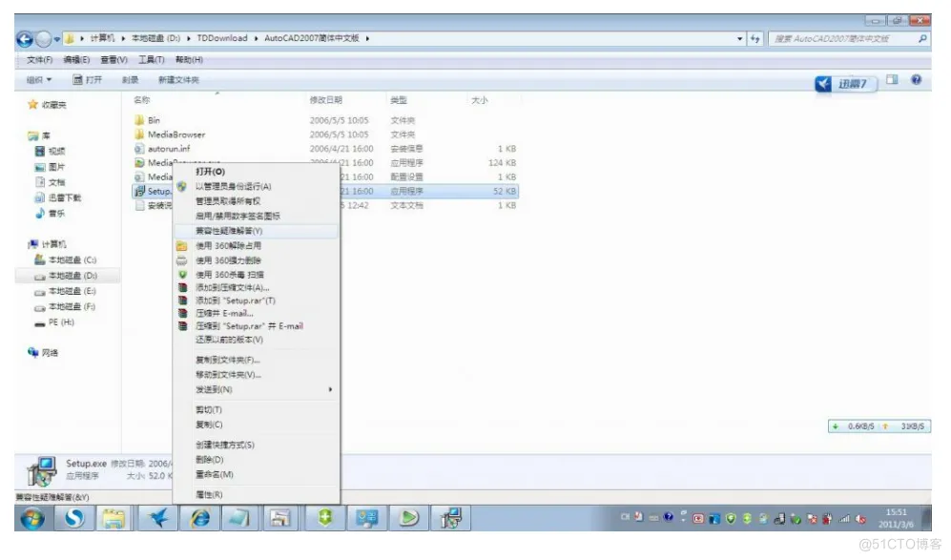The width and height of the screenshot is (951, 560).
Task: Click 打开 button in command bar
Action: pos(88,79)
